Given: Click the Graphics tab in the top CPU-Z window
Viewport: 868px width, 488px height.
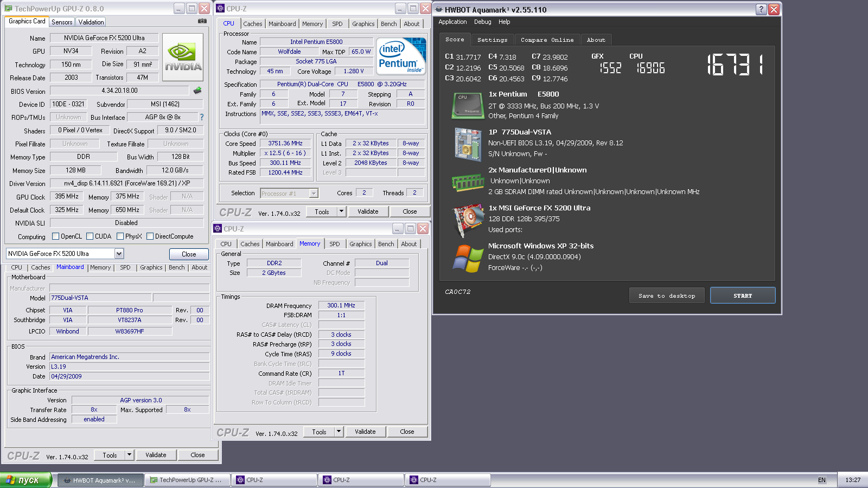Looking at the screenshot, I should (x=363, y=24).
